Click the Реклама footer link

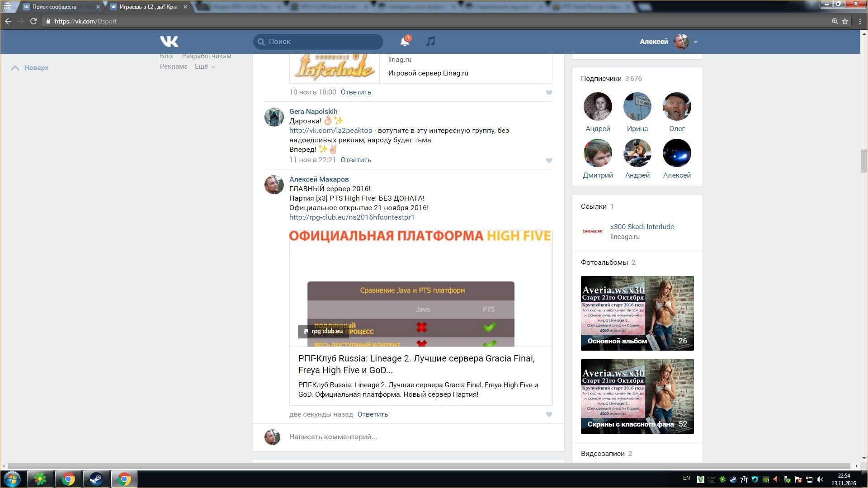(x=174, y=66)
